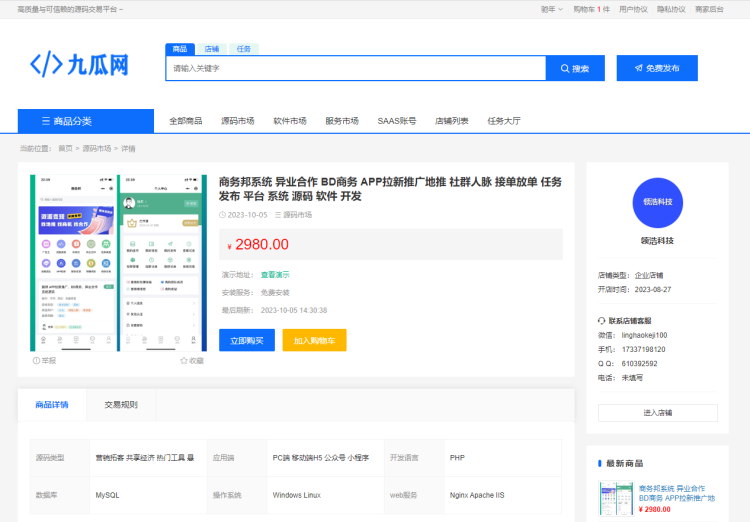This screenshot has width=750, height=522.
Task: Click the 立即购买 button
Action: pyautogui.click(x=246, y=340)
